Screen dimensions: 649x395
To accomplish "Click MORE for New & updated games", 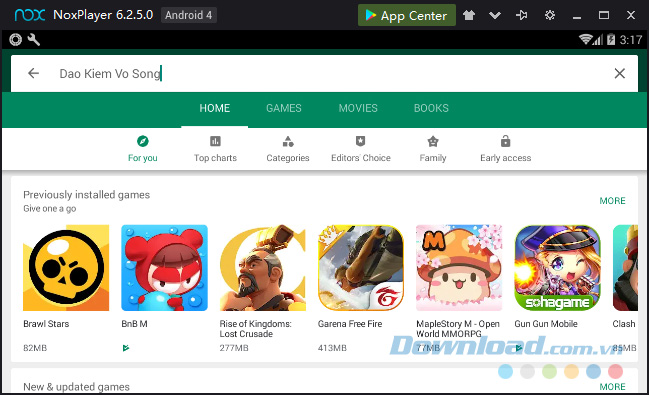I will click(612, 387).
